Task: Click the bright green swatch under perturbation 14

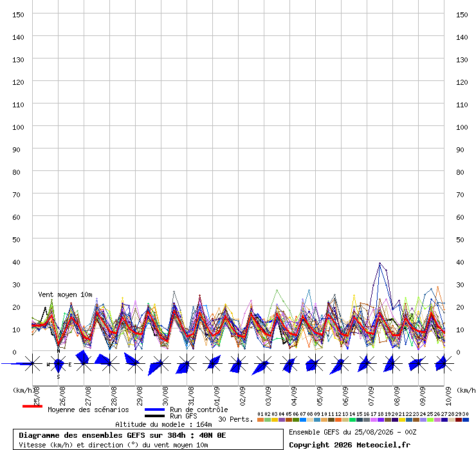Action: point(352,420)
